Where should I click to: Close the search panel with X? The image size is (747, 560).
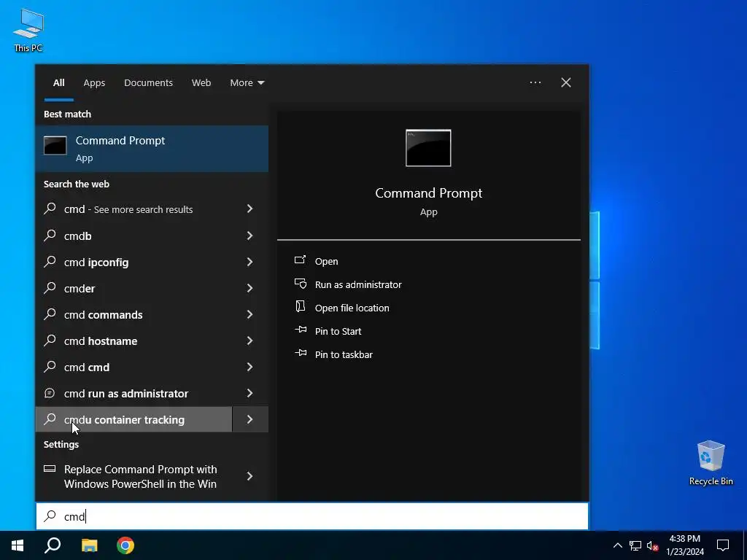tap(566, 83)
